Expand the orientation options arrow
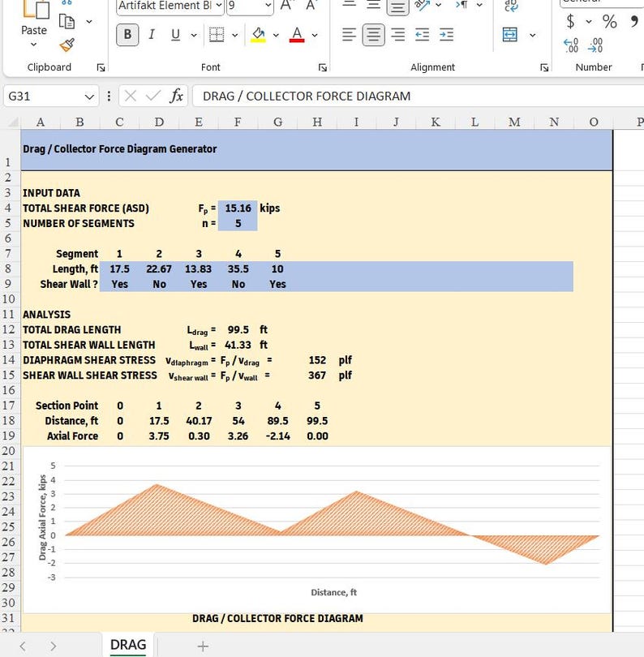644x657 pixels. (x=438, y=5)
